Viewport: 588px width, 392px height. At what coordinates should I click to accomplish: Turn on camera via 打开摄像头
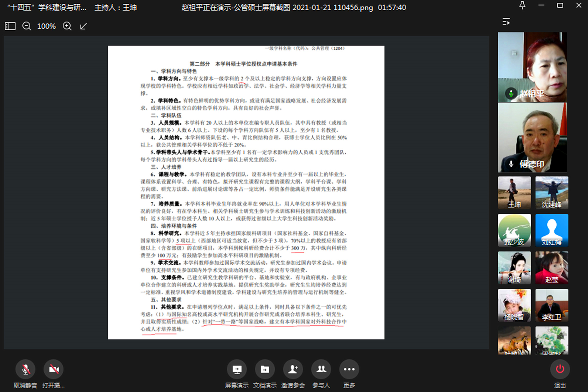(x=54, y=369)
